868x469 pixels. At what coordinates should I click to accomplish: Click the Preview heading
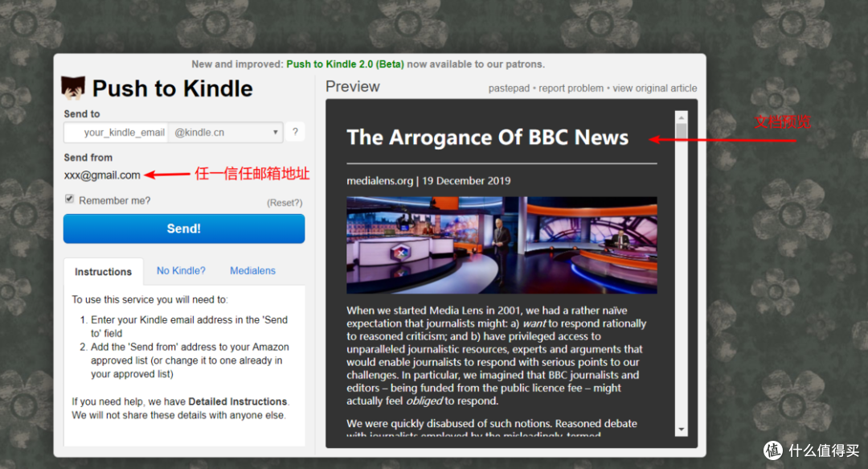[x=353, y=87]
